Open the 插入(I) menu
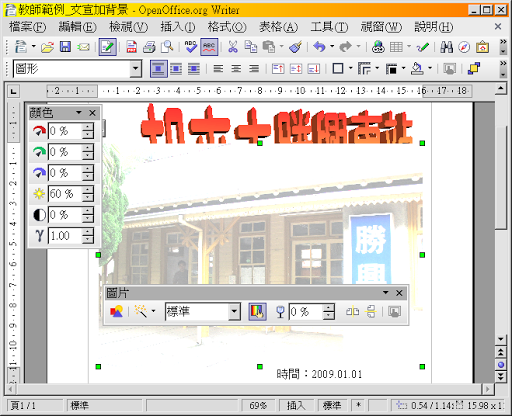Viewport: 512px width, 416px height. [178, 27]
